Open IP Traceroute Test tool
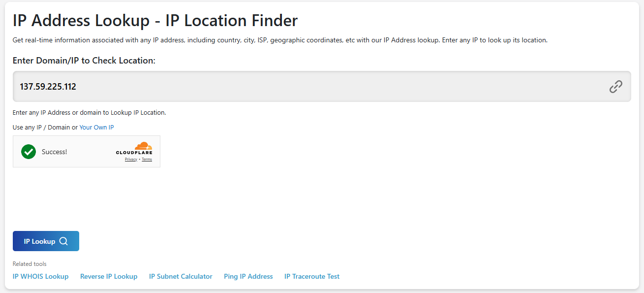 [x=312, y=276]
